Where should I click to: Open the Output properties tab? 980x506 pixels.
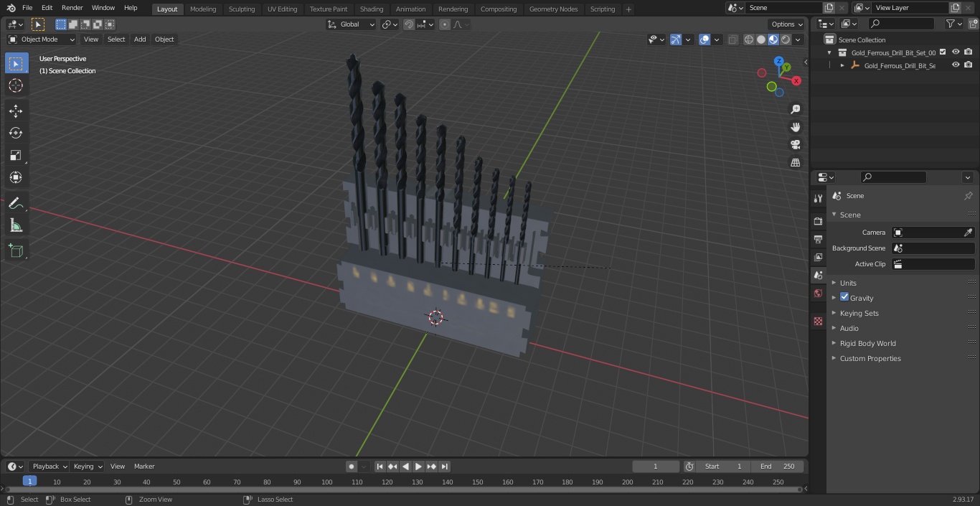pyautogui.click(x=818, y=239)
